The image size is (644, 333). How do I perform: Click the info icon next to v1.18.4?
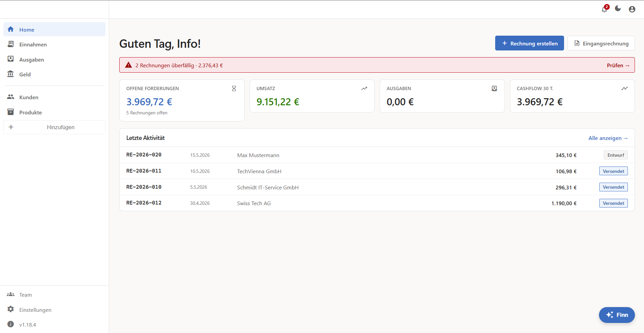coord(11,324)
